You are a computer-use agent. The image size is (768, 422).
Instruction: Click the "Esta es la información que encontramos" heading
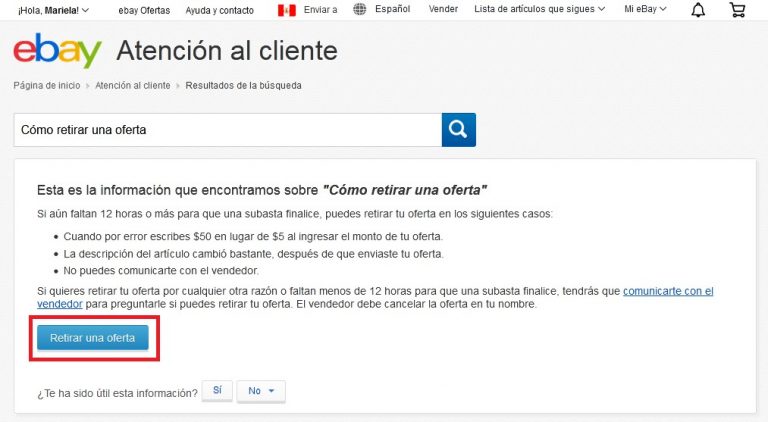click(262, 190)
